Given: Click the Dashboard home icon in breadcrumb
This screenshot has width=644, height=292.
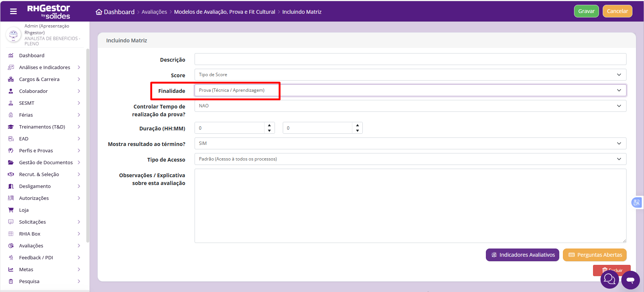Looking at the screenshot, I should [x=99, y=12].
